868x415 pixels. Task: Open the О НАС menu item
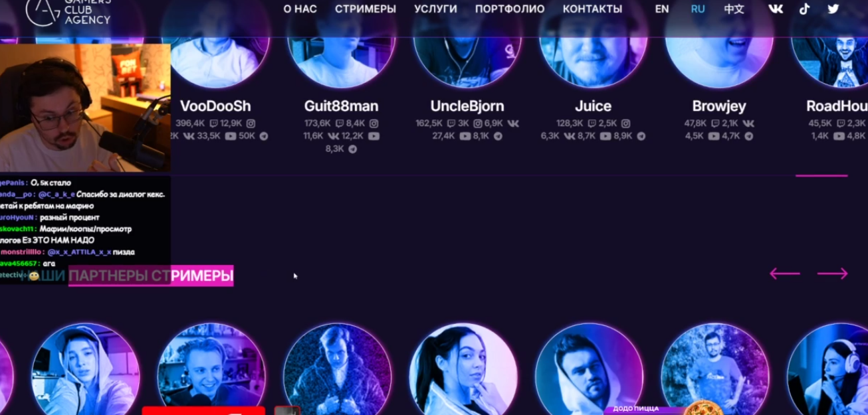[300, 9]
